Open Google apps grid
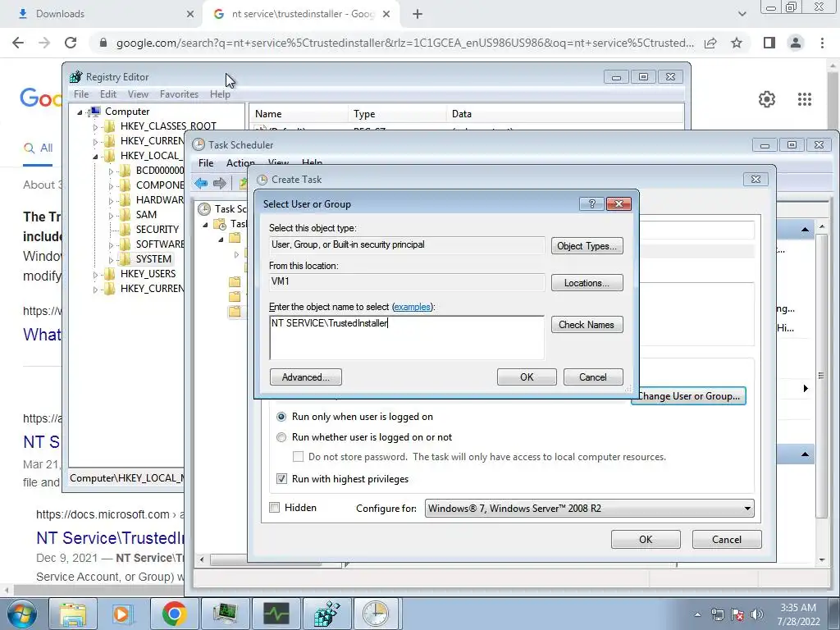The height and width of the screenshot is (630, 840). [804, 99]
